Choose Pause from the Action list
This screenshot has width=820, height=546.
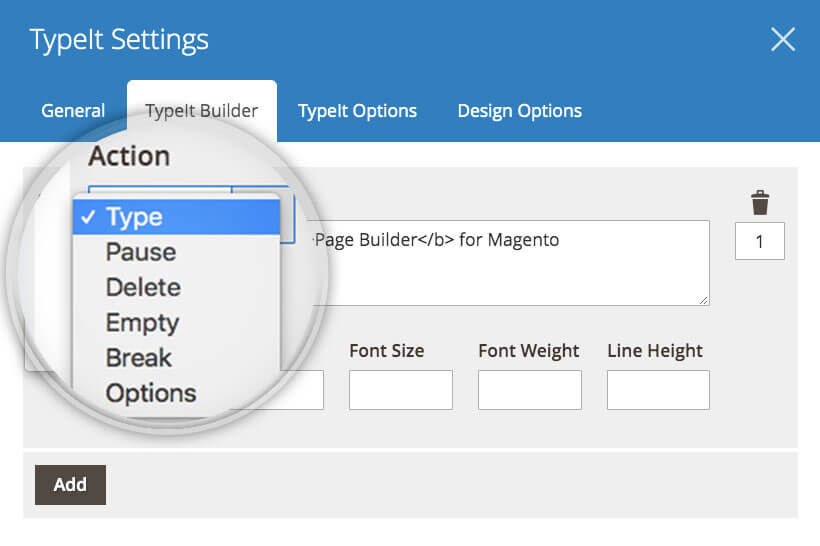coord(141,252)
